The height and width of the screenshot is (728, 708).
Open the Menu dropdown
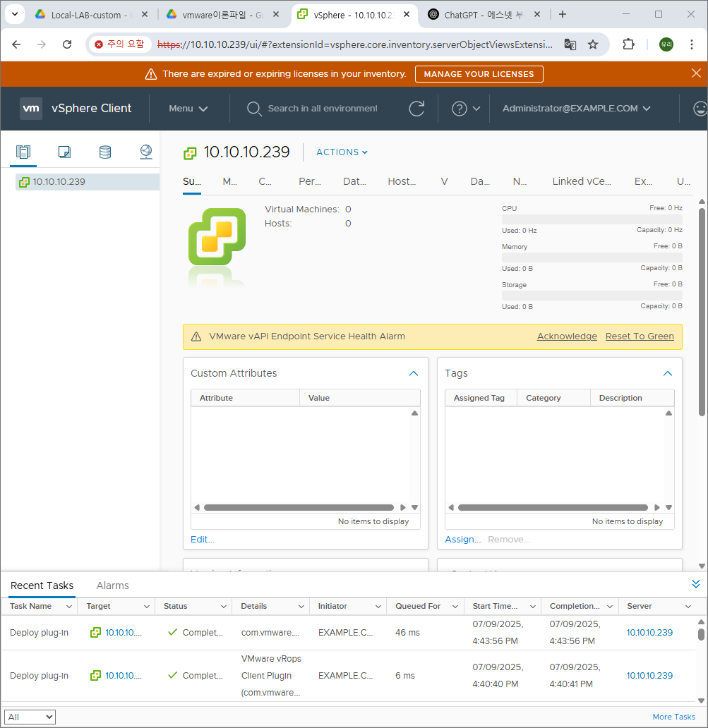(188, 109)
